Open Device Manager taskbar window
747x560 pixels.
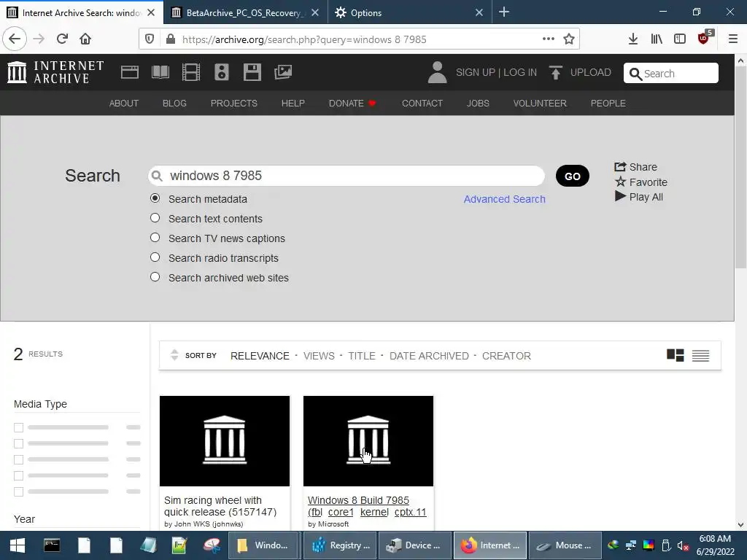[x=414, y=545]
